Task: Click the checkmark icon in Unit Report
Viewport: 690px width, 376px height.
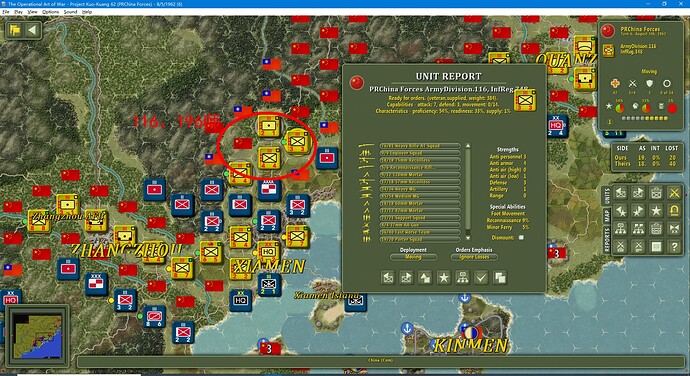Action: tap(481, 277)
